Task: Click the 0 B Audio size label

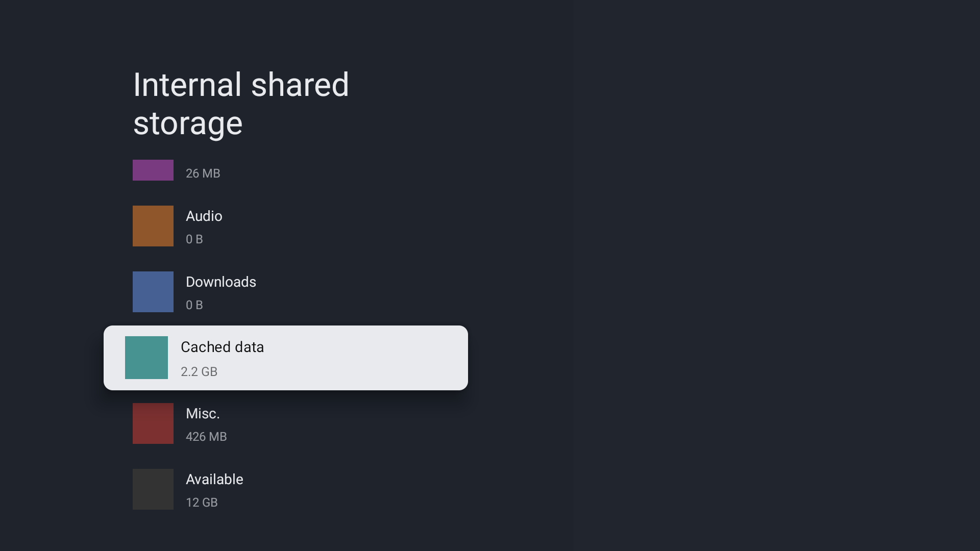Action: pos(194,239)
